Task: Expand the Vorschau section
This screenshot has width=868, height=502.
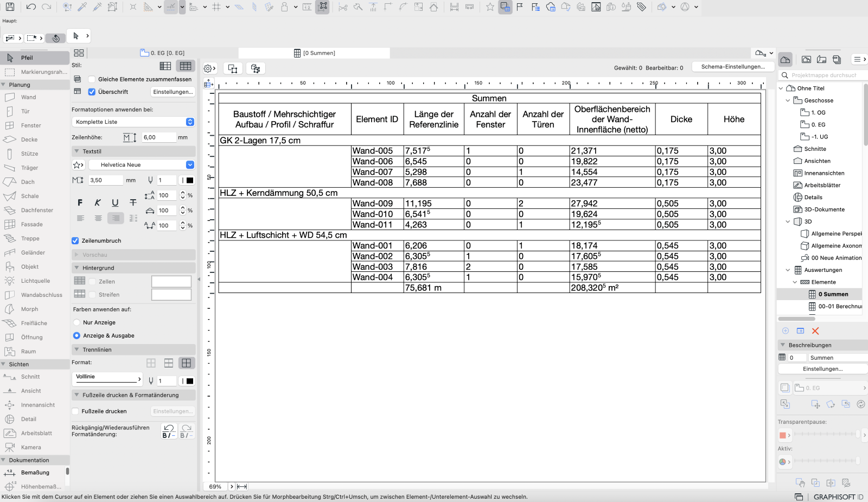Action: coord(76,255)
